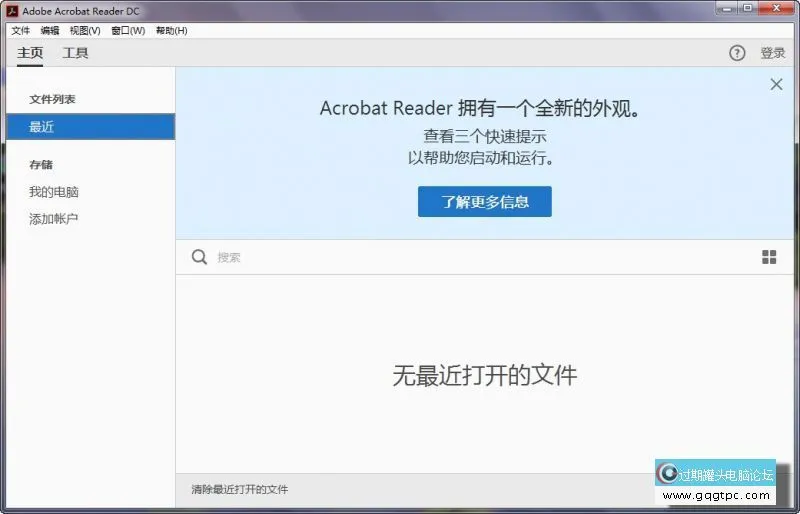Click 清除最近打开的文件 link
Image resolution: width=800 pixels, height=514 pixels.
click(240, 489)
